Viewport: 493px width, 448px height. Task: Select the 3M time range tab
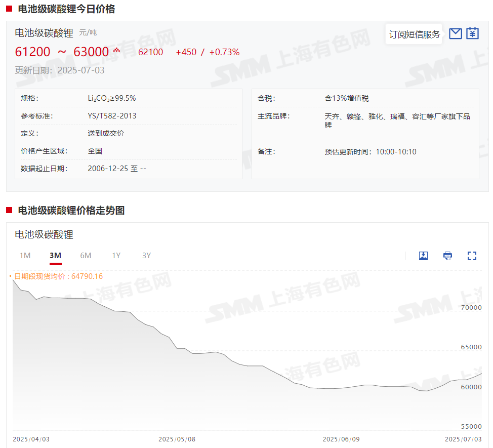pos(56,256)
